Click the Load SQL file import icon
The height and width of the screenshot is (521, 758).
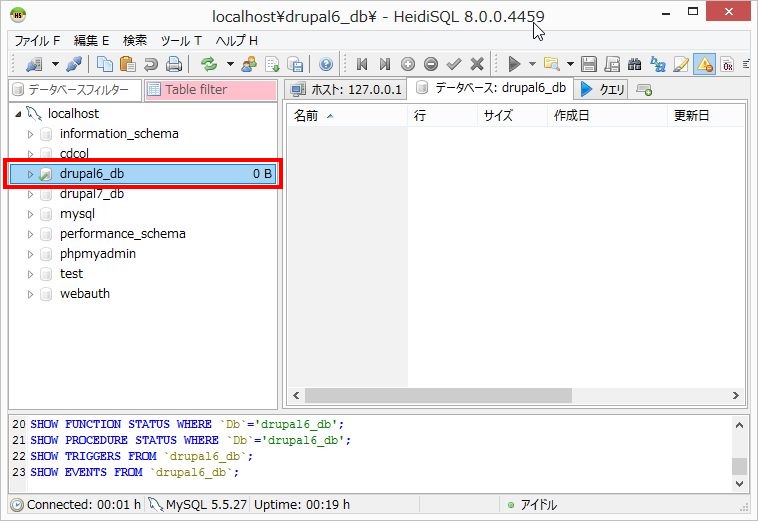[x=272, y=64]
